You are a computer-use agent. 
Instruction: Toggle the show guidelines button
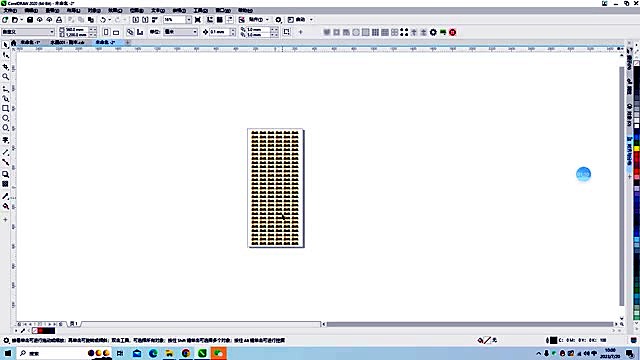(x=229, y=20)
